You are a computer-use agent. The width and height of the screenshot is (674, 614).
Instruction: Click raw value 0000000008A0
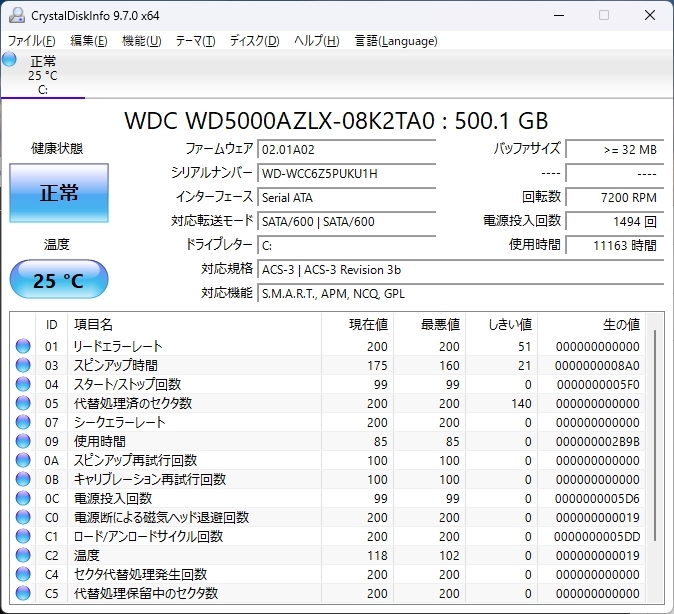pos(597,365)
